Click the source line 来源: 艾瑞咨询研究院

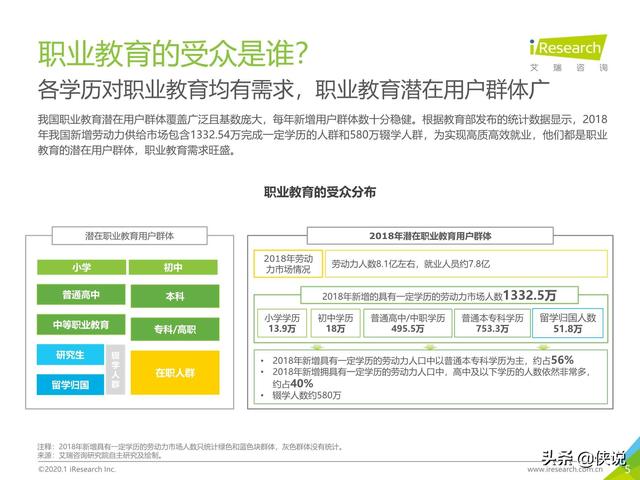100,455
